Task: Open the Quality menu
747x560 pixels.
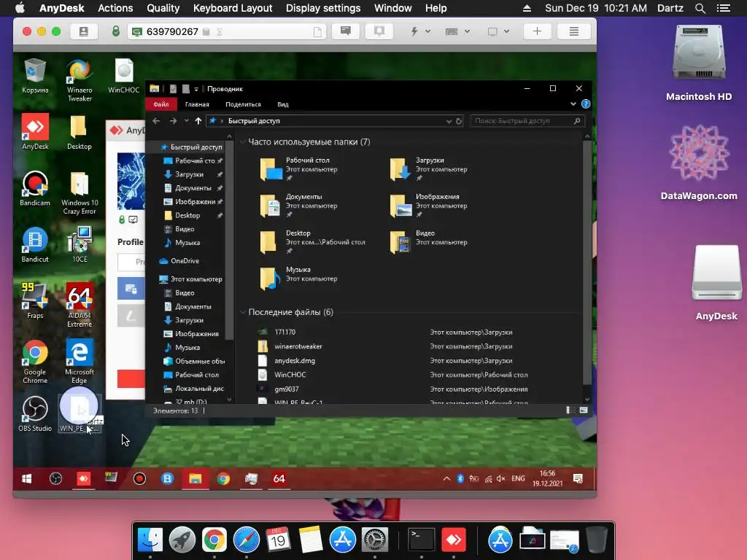Action: click(163, 8)
